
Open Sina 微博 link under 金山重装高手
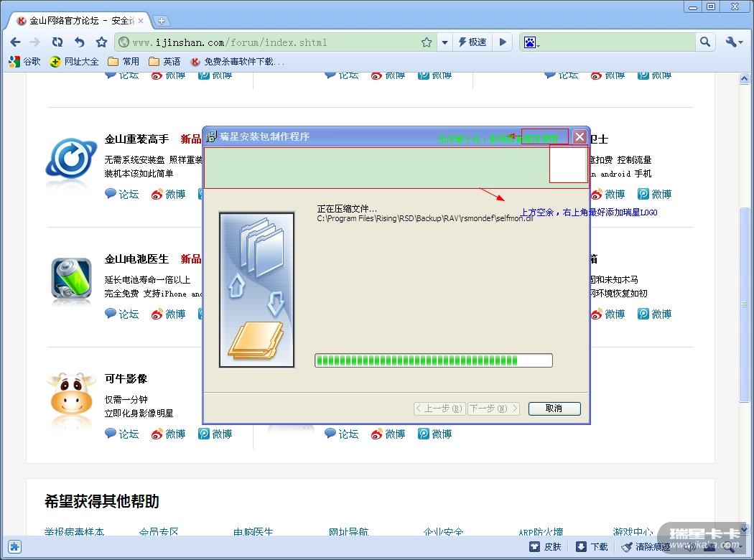[168, 194]
